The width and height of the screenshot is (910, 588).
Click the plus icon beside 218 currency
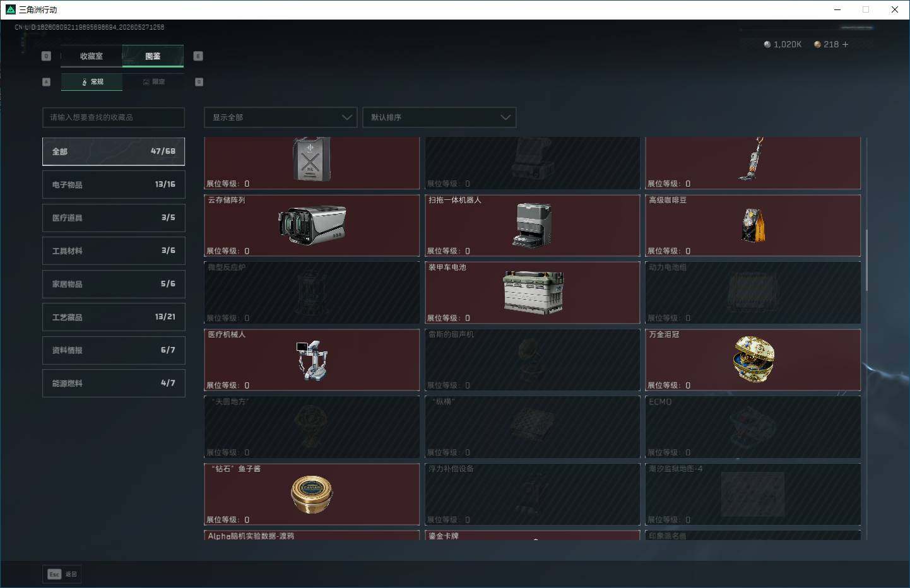point(845,44)
